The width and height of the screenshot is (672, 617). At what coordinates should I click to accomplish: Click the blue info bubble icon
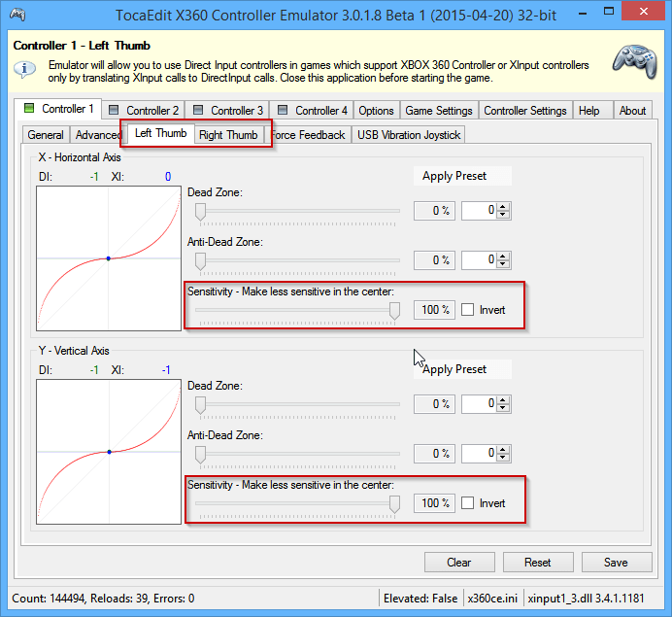tap(24, 69)
